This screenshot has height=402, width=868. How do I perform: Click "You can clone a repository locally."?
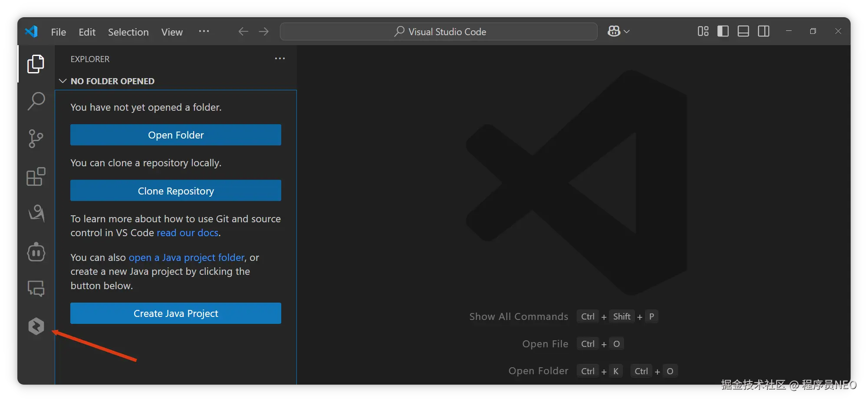[x=146, y=163]
